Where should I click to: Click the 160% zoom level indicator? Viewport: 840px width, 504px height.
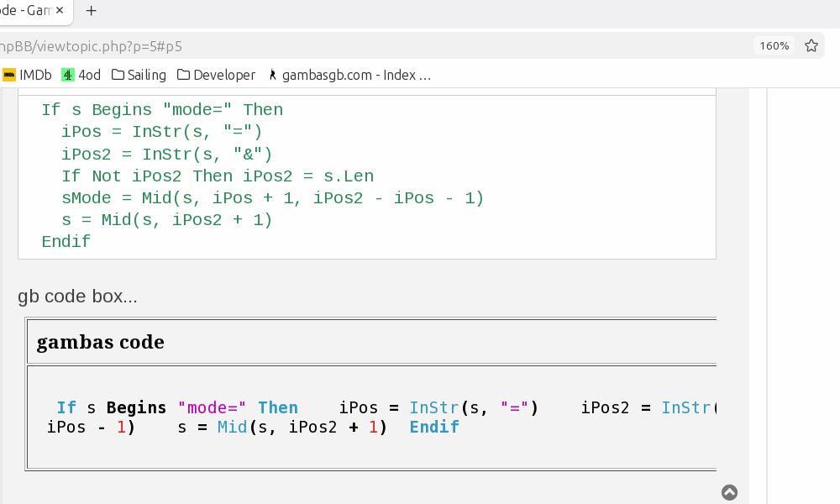774,45
